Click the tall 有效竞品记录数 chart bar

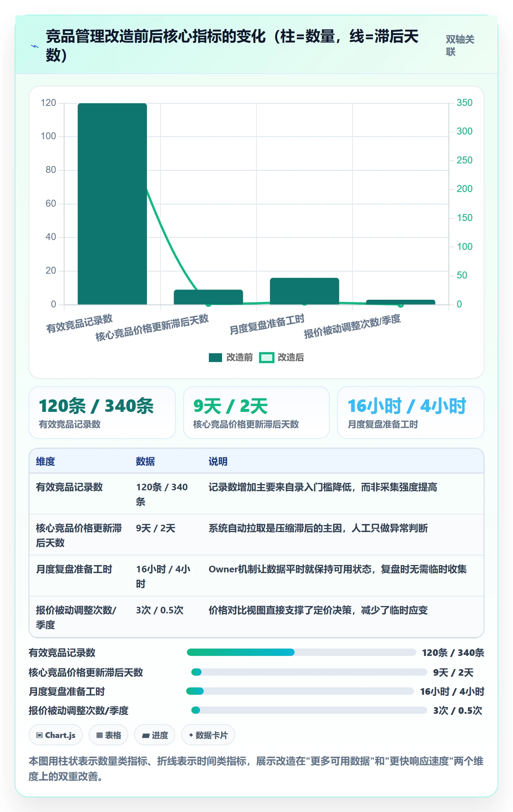(112, 204)
